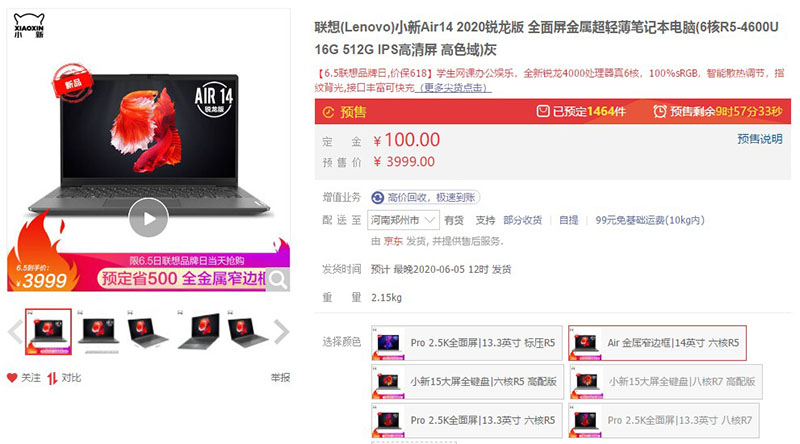Screen dimensions: 800x444
Task: Click the heart 关注 favorite icon
Action: coord(12,378)
